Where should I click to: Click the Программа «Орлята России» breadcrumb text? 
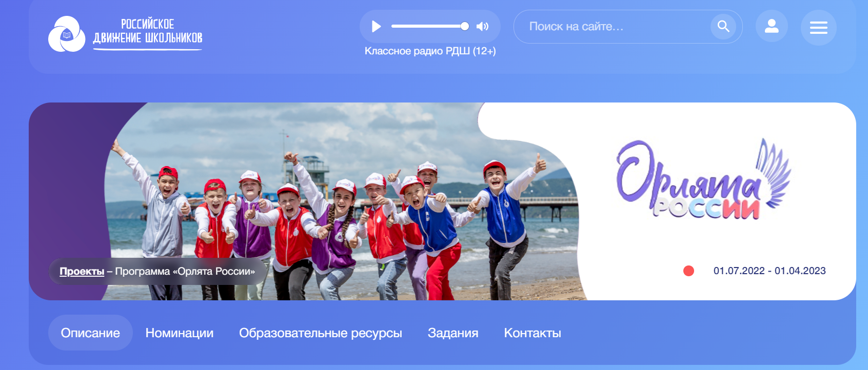point(185,271)
